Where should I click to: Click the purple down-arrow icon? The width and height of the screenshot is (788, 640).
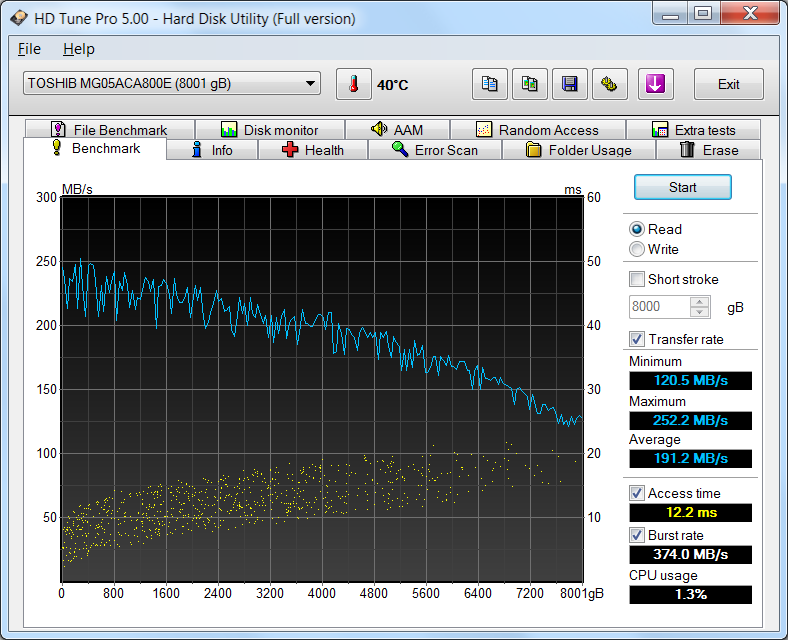[655, 84]
